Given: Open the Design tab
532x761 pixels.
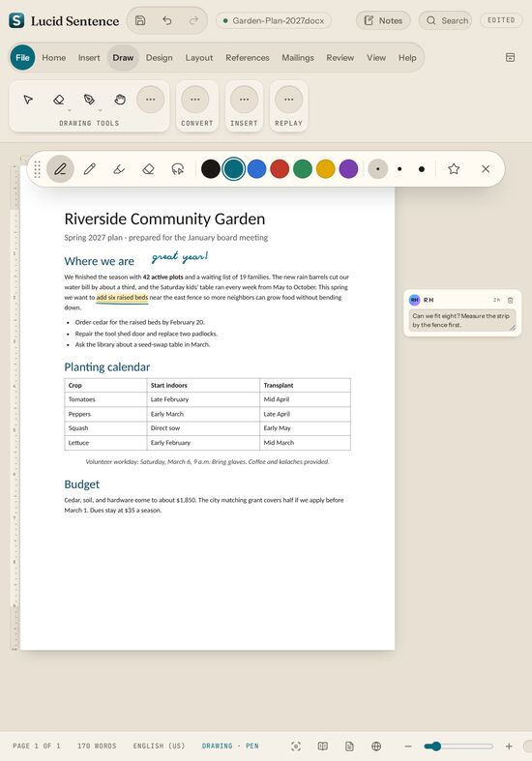Looking at the screenshot, I should pos(160,57).
